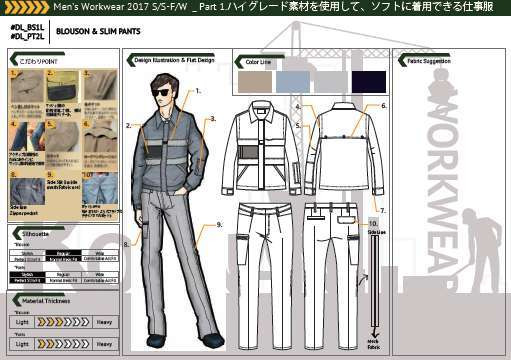Image resolution: width=511 pixels, height=360 pixels.
Task: View point thumbnail 4 with denim legs
Action: coord(27,137)
